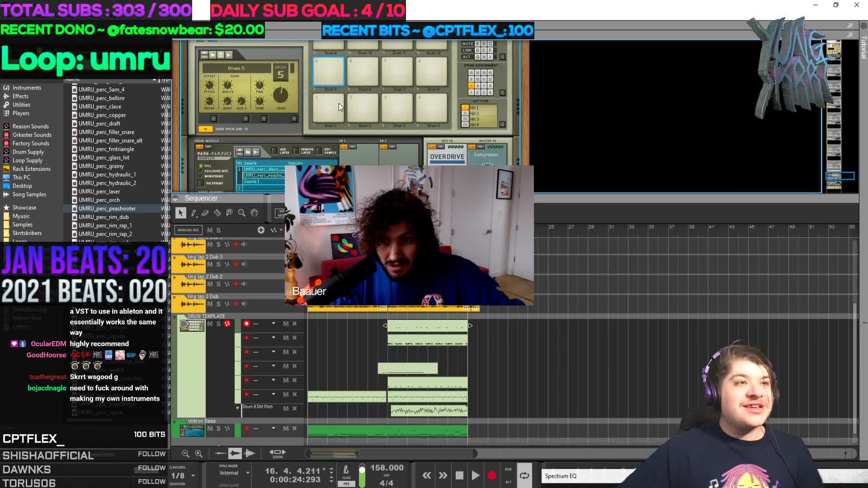Click the fast forward transport button
The height and width of the screenshot is (488, 868).
point(443,475)
